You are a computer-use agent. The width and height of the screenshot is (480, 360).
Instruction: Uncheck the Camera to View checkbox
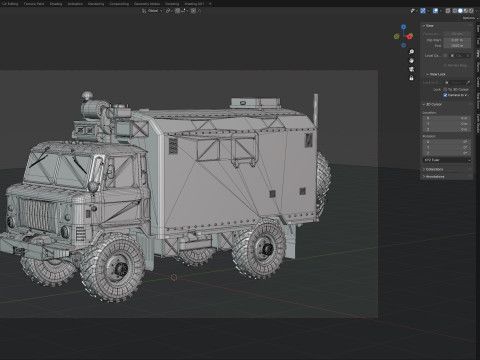445,95
